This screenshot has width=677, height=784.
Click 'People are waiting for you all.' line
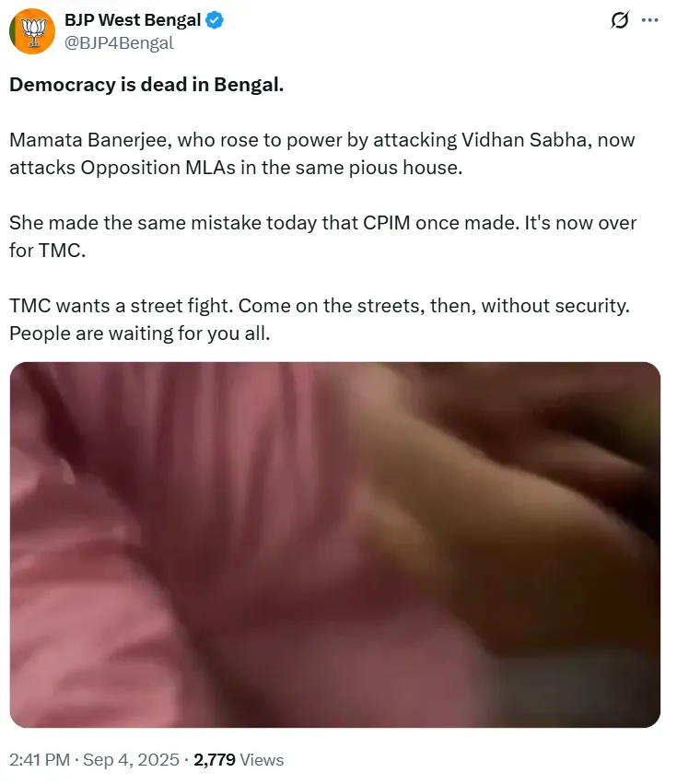pos(139,333)
